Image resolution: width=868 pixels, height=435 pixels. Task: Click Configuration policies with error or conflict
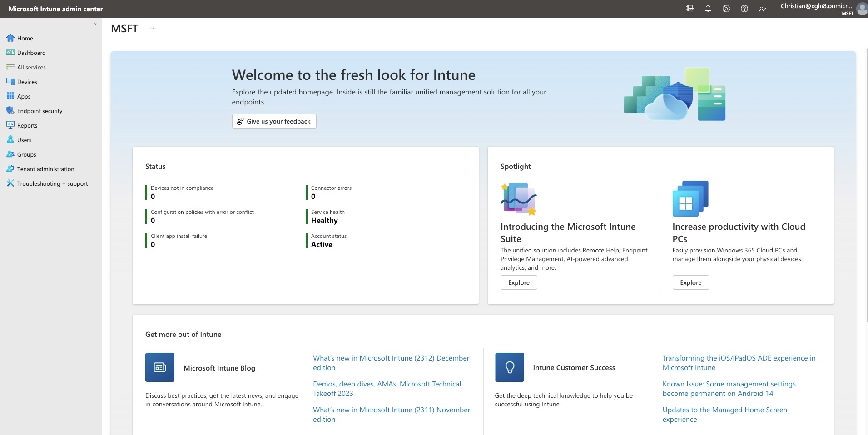[x=200, y=217]
